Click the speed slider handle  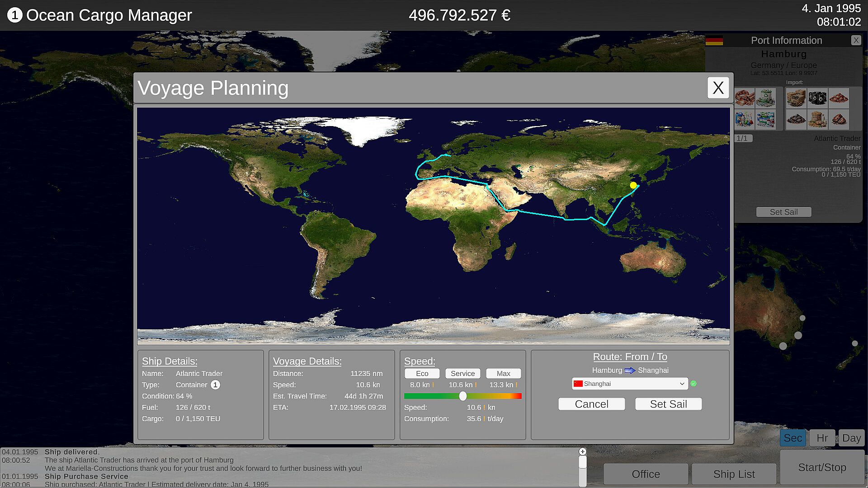pyautogui.click(x=463, y=396)
